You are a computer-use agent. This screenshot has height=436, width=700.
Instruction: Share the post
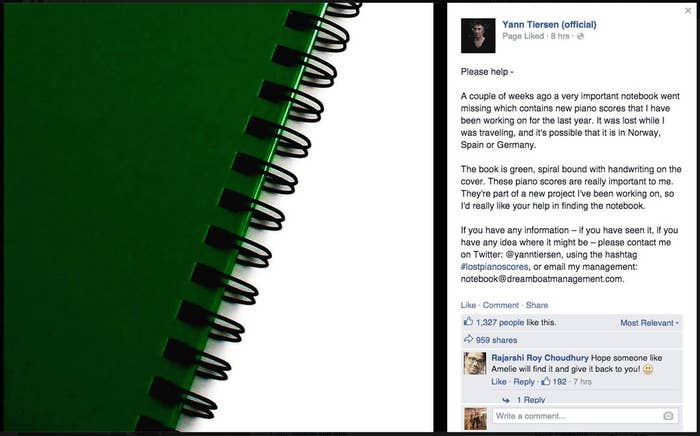[537, 305]
